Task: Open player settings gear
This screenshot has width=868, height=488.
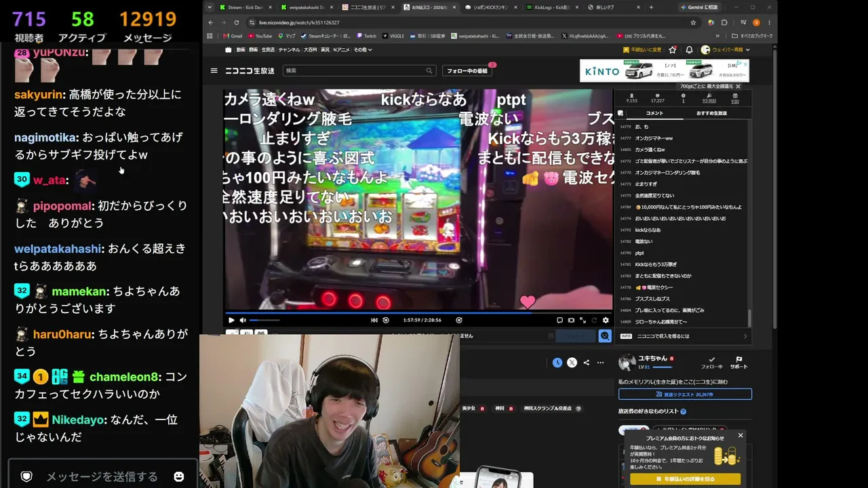Action: pos(606,320)
